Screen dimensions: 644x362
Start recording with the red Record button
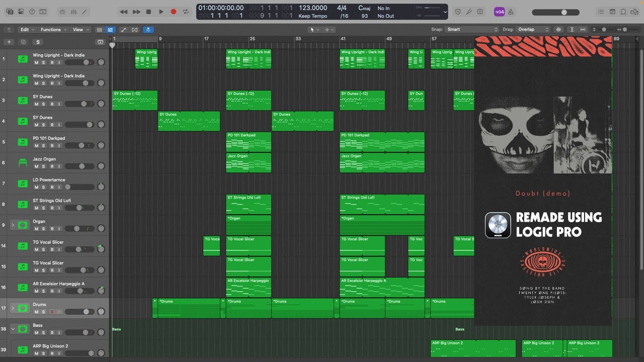tap(174, 12)
